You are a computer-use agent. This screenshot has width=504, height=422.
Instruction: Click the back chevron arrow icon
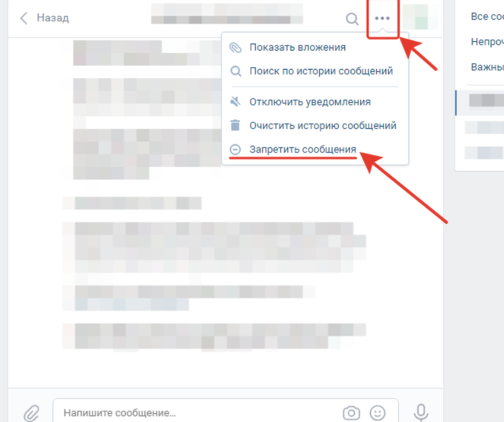coord(23,18)
